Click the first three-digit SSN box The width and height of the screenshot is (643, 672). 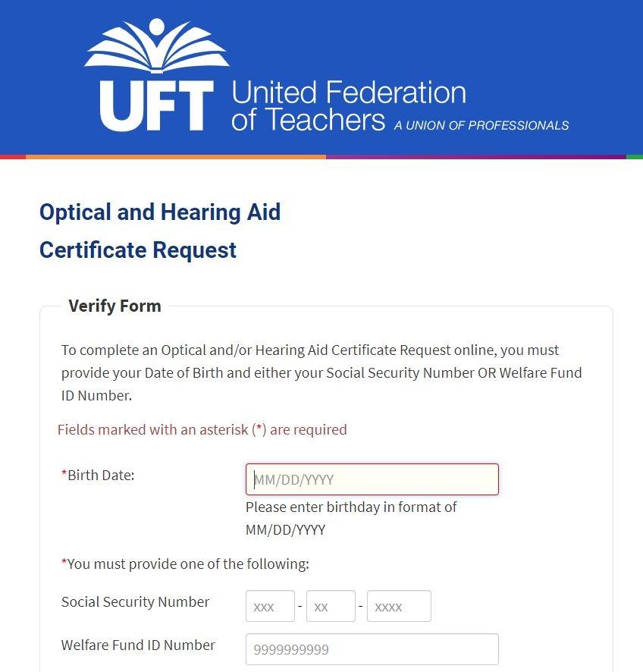coord(270,607)
